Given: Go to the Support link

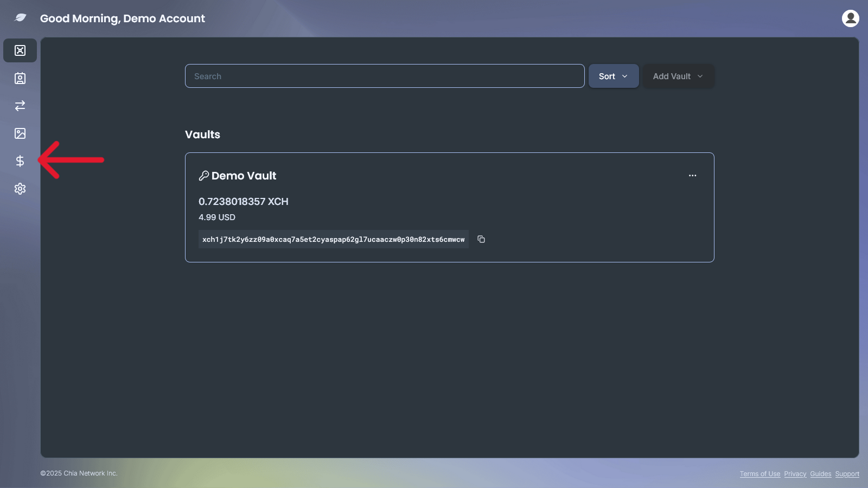Looking at the screenshot, I should [x=847, y=474].
